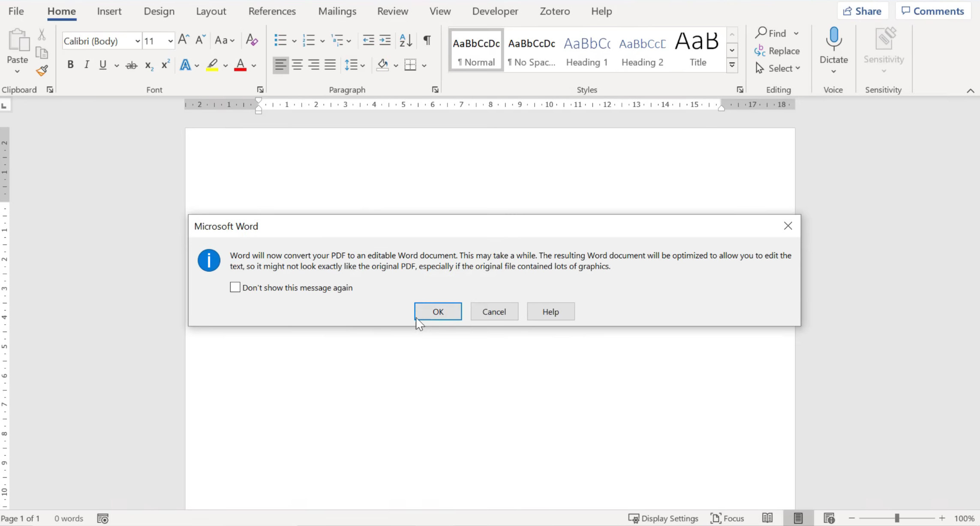This screenshot has height=526, width=980.
Task: Apply yellow text highlight color
Action: tap(212, 65)
